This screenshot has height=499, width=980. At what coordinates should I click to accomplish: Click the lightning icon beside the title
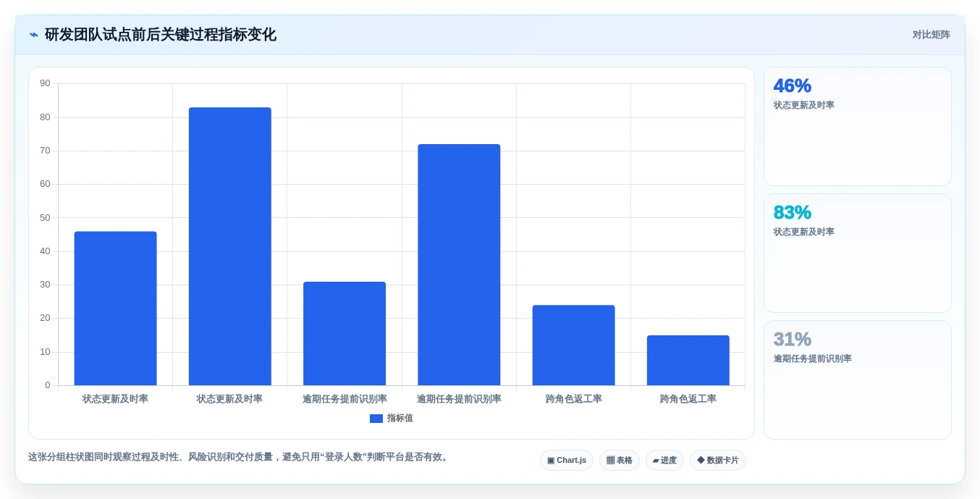point(34,35)
